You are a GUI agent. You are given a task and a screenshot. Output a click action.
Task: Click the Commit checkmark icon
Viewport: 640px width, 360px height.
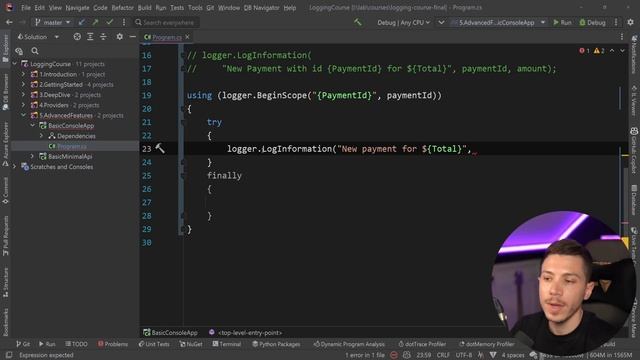109,22
